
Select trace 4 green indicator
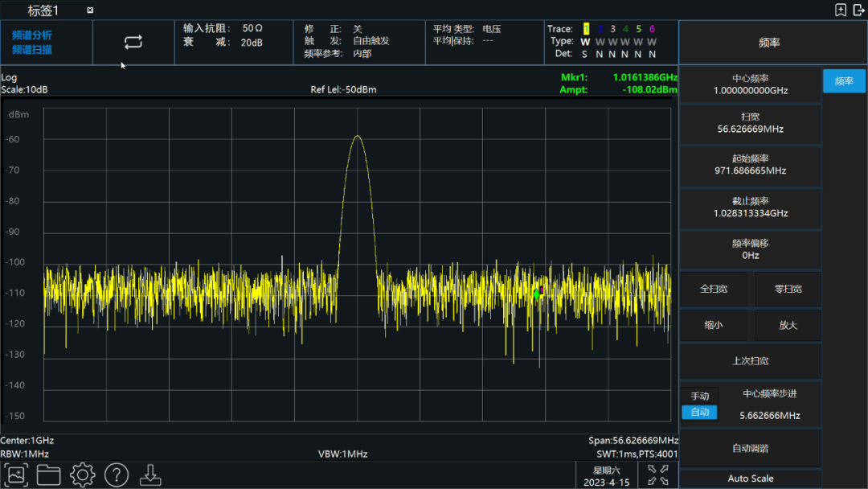point(625,29)
